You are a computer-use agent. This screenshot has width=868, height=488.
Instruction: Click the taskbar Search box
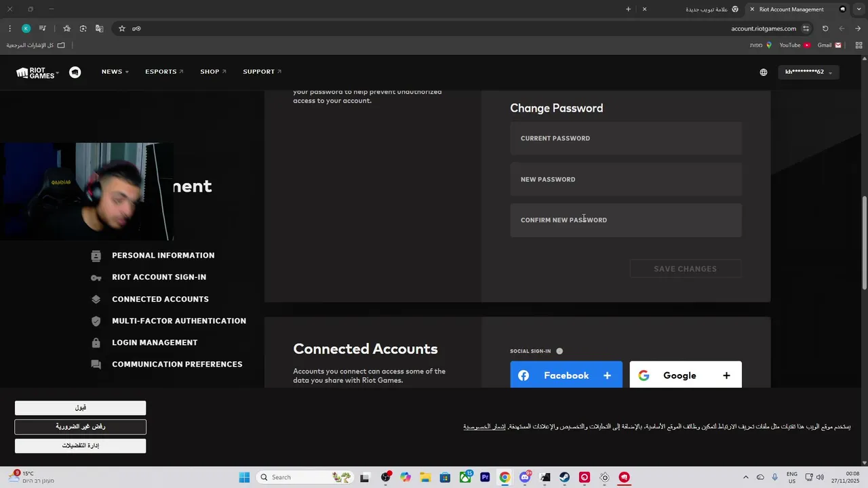304,477
